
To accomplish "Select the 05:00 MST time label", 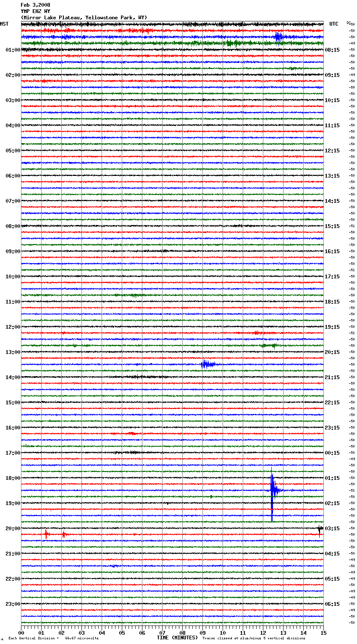I will (13, 151).
